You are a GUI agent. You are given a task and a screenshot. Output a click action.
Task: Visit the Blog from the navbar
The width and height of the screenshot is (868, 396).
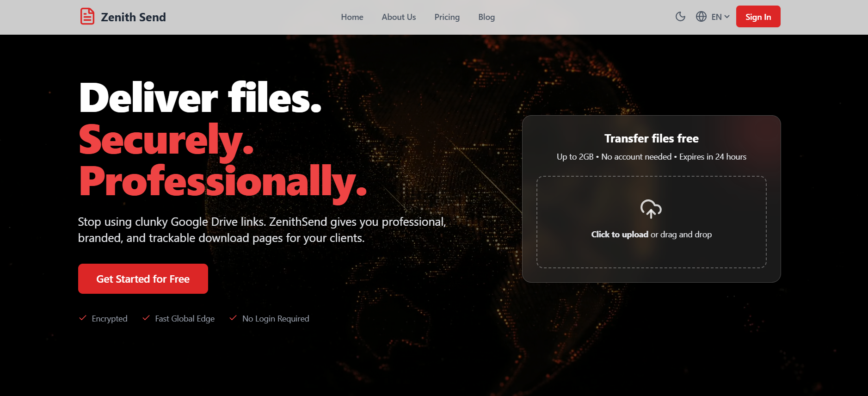pos(486,17)
